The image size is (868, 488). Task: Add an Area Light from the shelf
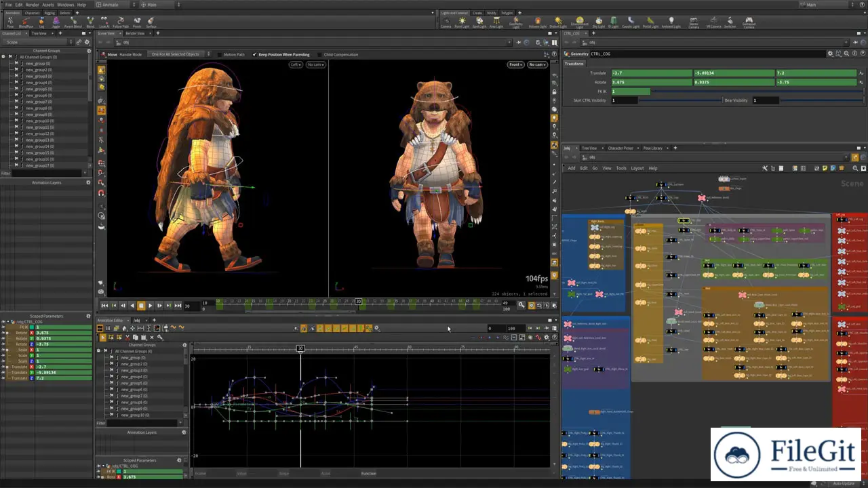pyautogui.click(x=496, y=22)
